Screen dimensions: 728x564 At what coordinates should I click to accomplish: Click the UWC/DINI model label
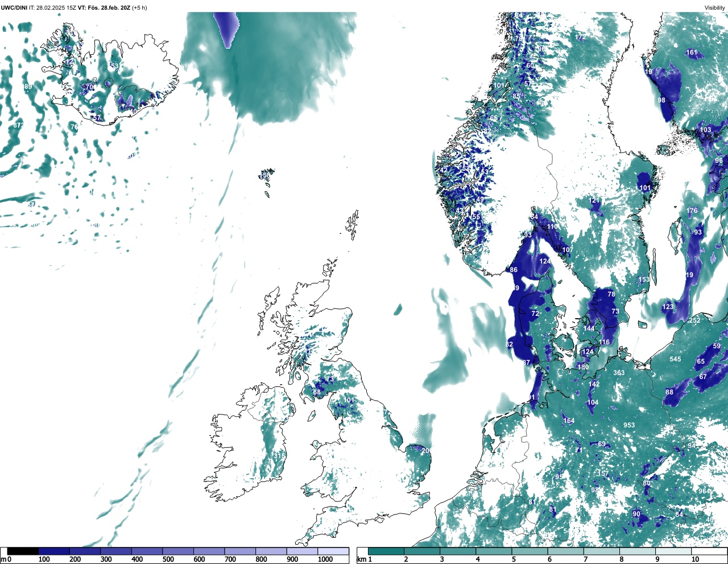point(14,7)
